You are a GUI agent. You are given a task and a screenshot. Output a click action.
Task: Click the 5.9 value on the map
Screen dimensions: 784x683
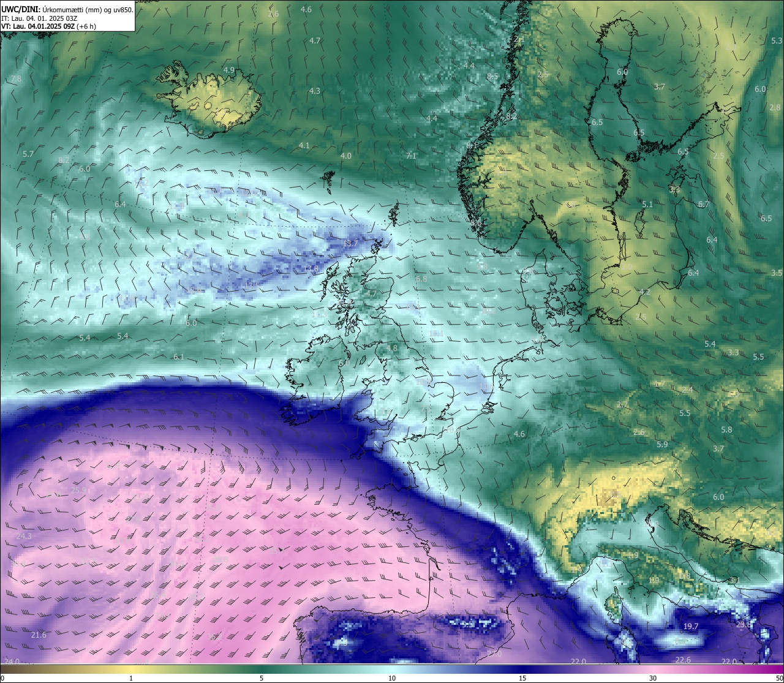pyautogui.click(x=662, y=444)
